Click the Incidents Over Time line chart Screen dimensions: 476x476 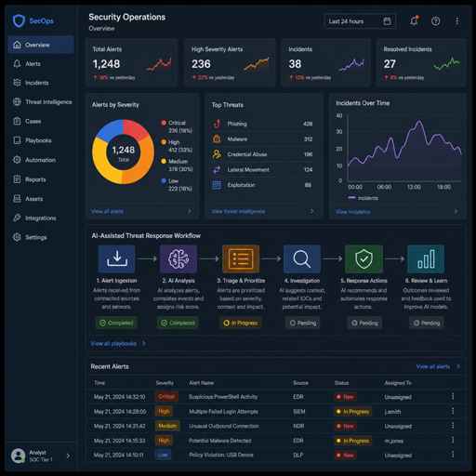point(404,148)
